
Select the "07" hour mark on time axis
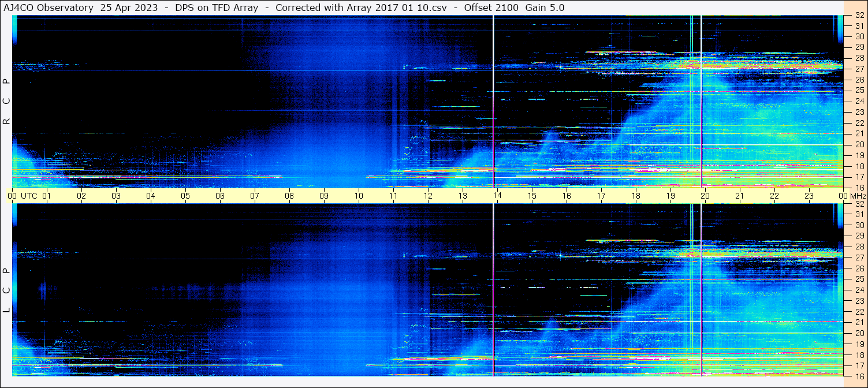255,196
